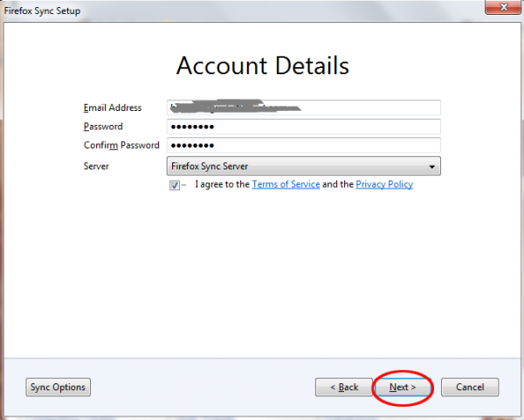Viewport: 524px width, 420px height.
Task: Open the Server dropdown
Action: [303, 166]
